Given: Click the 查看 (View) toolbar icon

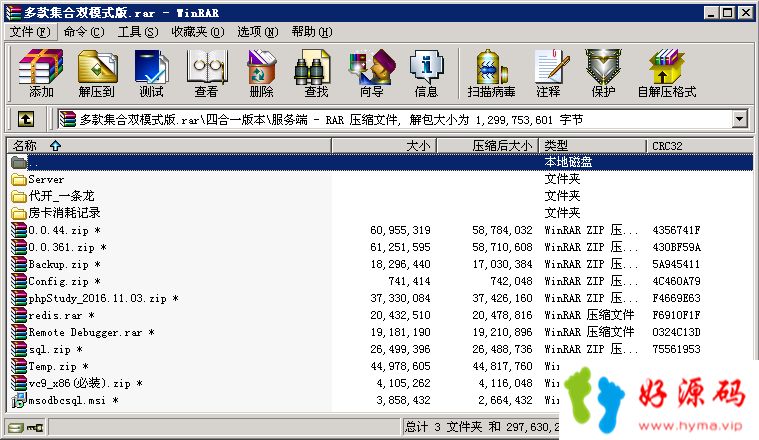Looking at the screenshot, I should [207, 73].
